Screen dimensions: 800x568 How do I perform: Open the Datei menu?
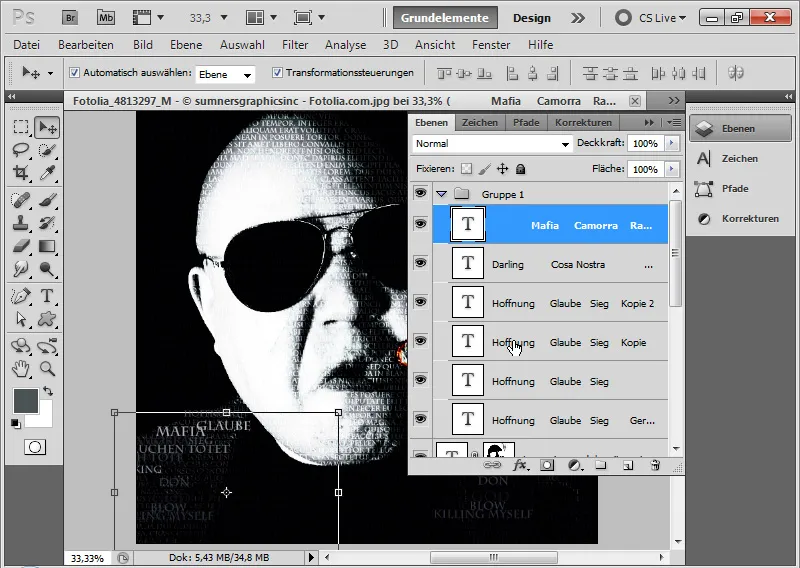coord(27,45)
